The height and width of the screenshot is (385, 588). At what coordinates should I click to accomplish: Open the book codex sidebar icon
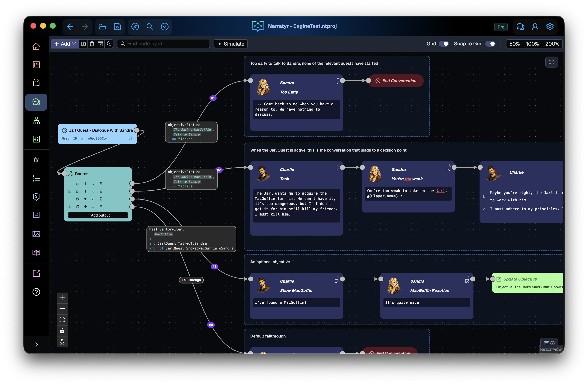(x=36, y=252)
